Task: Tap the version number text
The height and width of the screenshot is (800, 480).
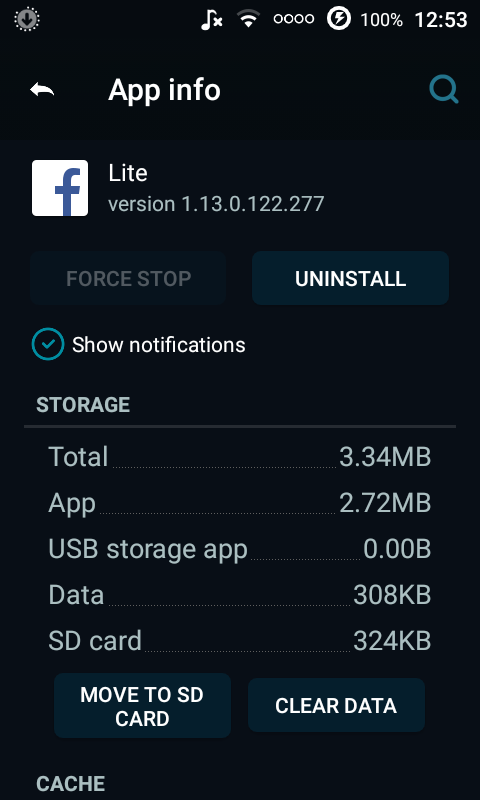Action: point(216,204)
